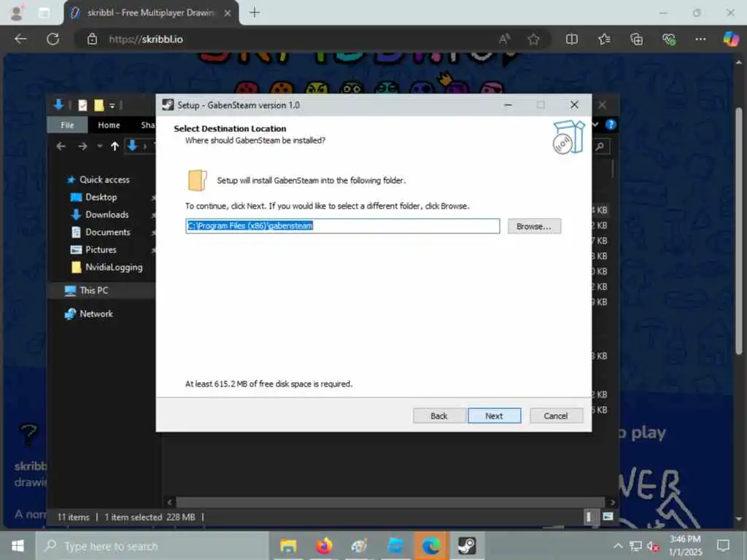Open Edge Settings and more menu
Viewport: 747px width, 560px height.
pyautogui.click(x=700, y=39)
